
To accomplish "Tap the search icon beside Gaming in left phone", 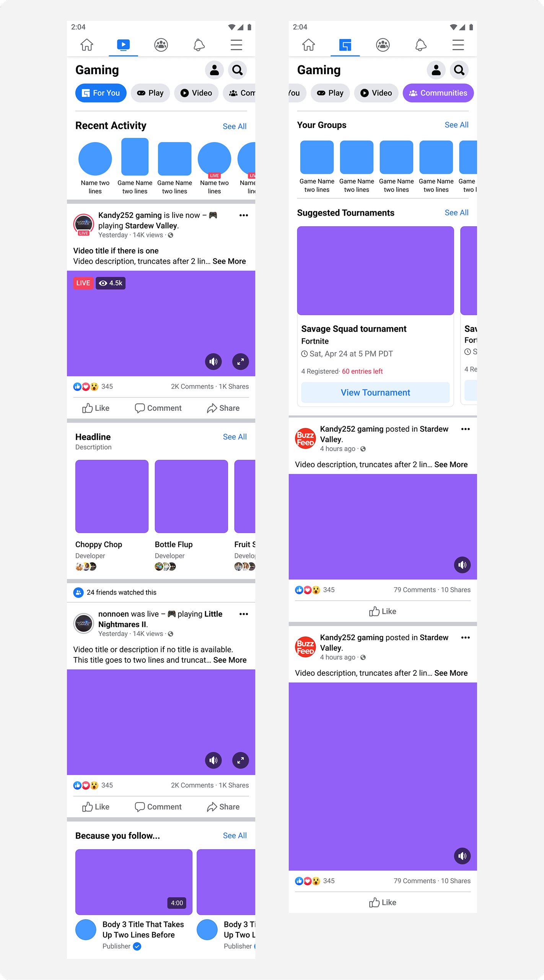I will click(238, 70).
